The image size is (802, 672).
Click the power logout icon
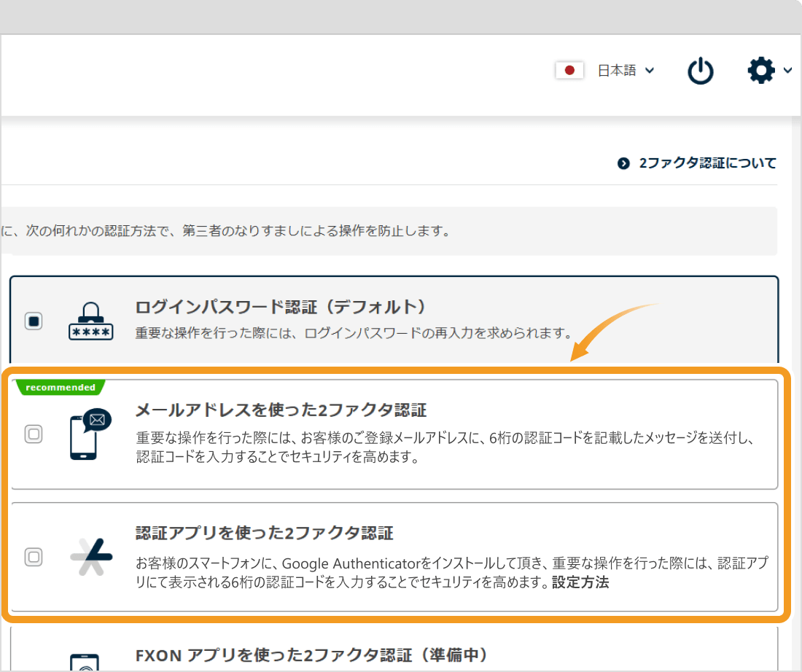pyautogui.click(x=700, y=71)
